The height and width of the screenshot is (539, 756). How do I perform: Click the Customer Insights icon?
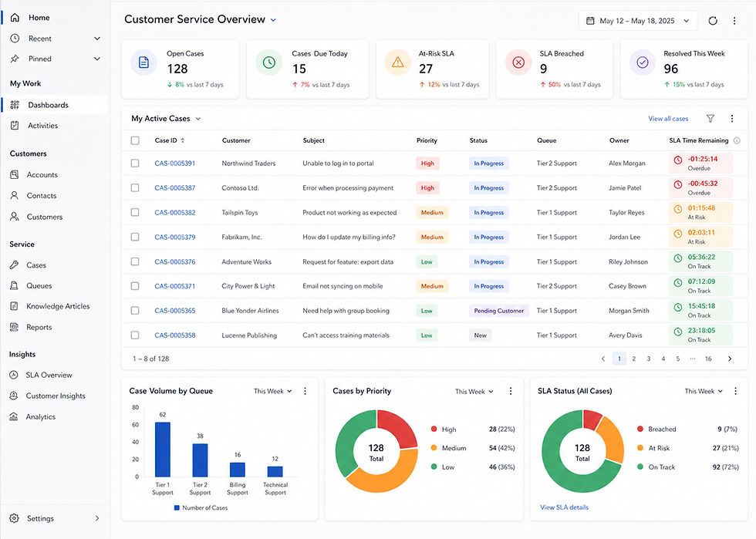coord(14,396)
